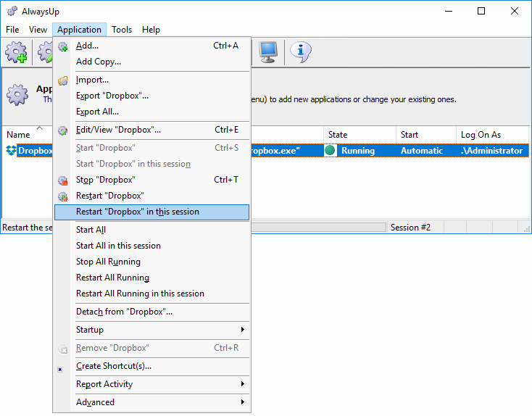Viewport: 532px width, 416px height.
Task: Sort by the Log On As column header
Action: point(492,135)
